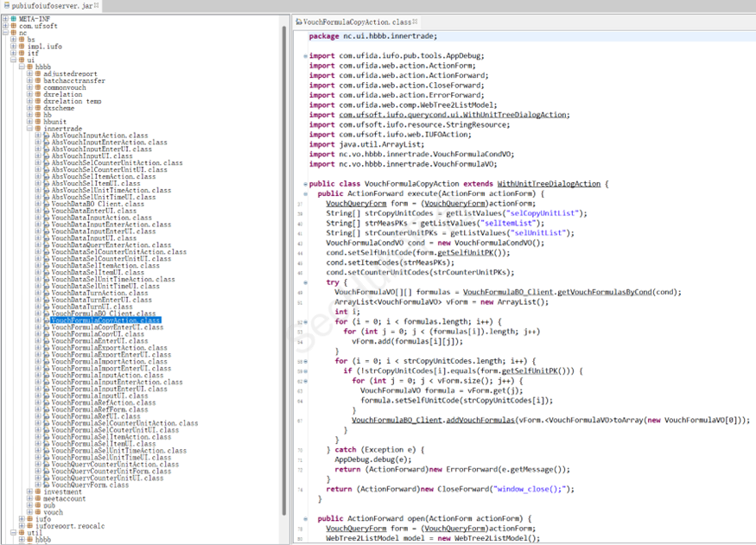756x545 pixels.
Task: Click the com.ufsoft package icon
Action: point(14,26)
